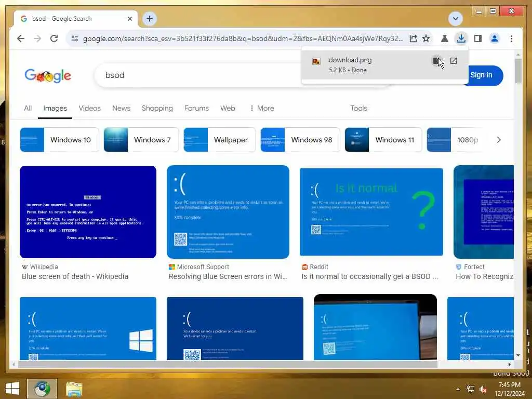
Task: Go back to the previous page
Action: click(21, 38)
